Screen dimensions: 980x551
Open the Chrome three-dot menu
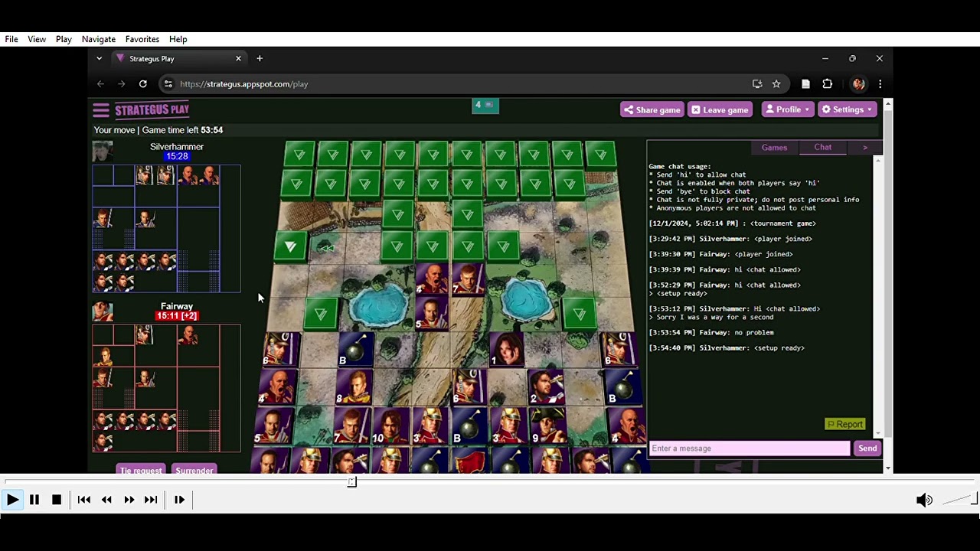(880, 84)
